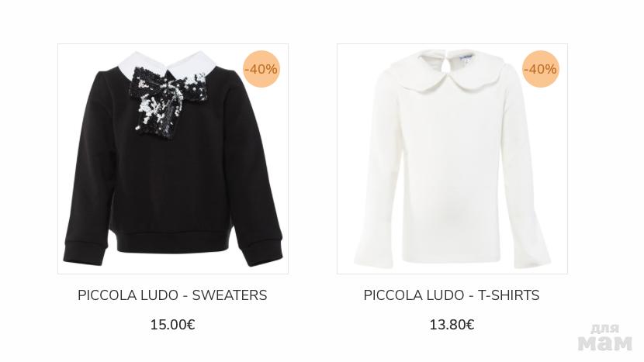Open the PICCOLA LUDO - SWEATERS title link
This screenshot has width=644, height=362.
[172, 295]
